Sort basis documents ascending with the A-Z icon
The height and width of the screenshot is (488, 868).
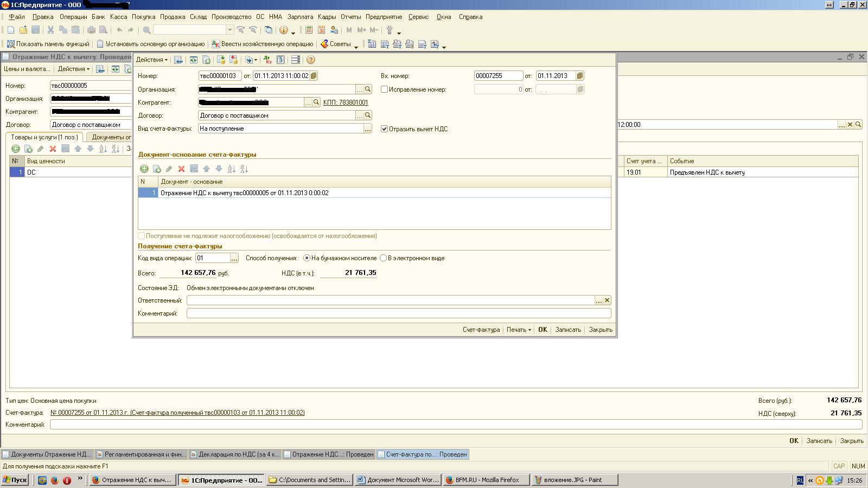[x=232, y=169]
